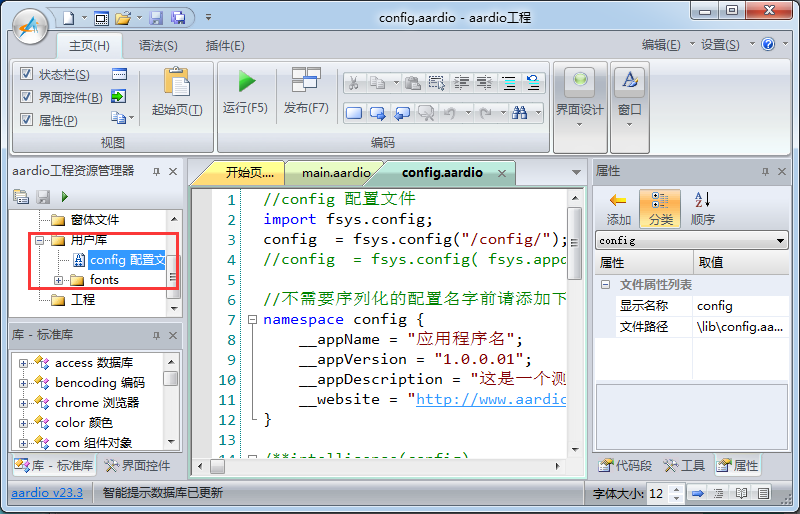Click the green Run (F5) icon
Screen dimensions: 800x514
(246, 81)
